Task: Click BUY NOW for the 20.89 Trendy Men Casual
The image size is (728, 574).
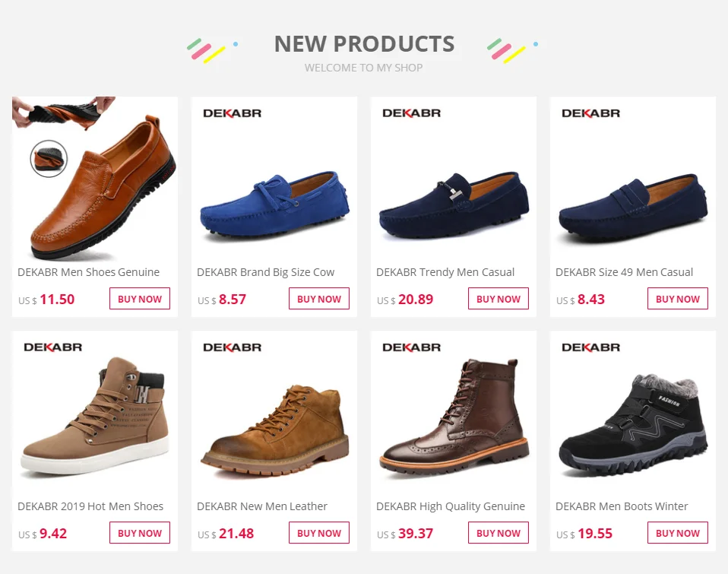Action: 499,299
